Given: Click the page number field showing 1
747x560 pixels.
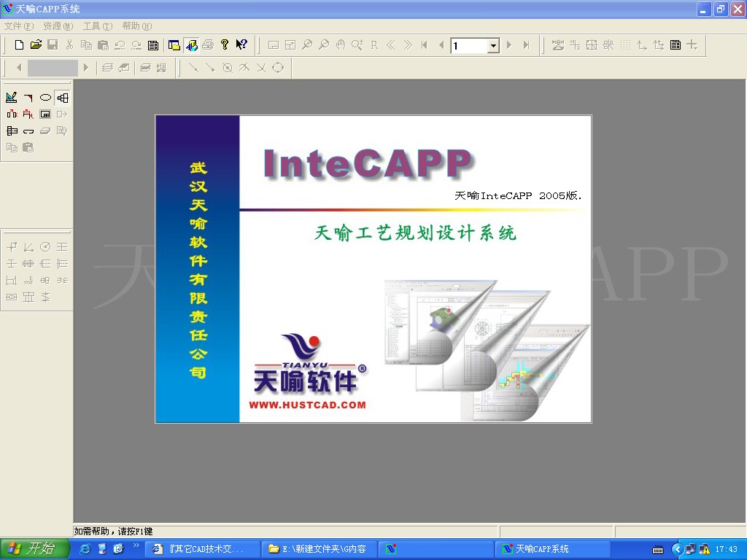Looking at the screenshot, I should (470, 46).
